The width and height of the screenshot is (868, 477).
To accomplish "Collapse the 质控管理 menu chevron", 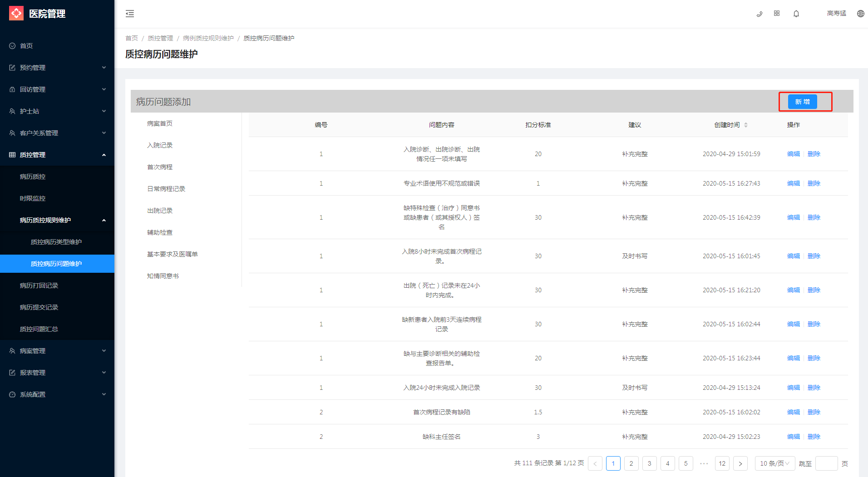I will tap(104, 155).
